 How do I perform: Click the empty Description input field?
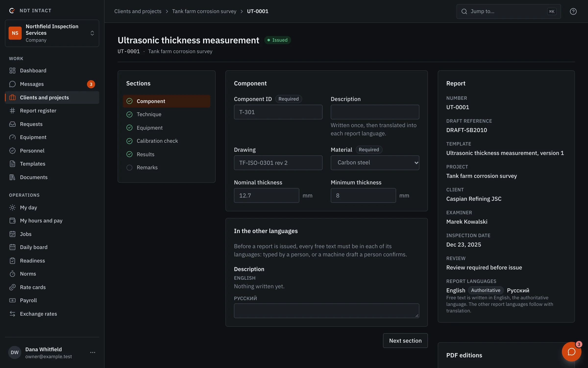375,112
